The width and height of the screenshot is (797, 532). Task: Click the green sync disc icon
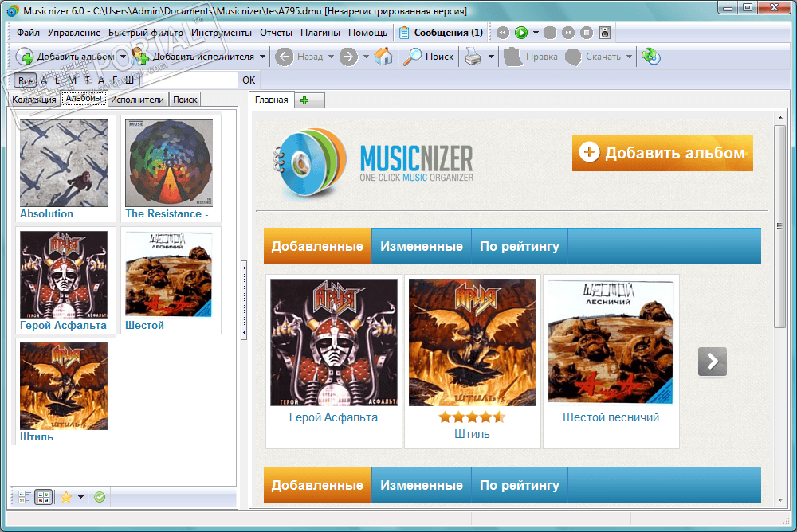650,57
